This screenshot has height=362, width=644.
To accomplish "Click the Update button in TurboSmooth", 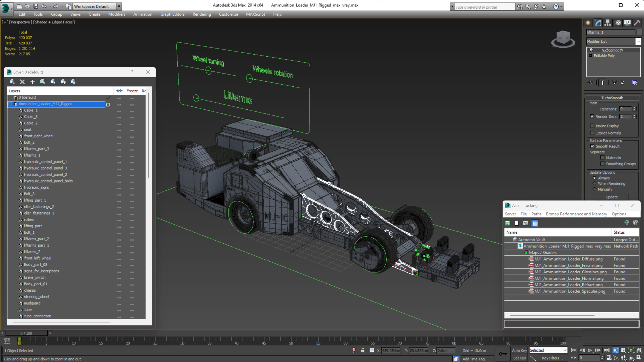I will click(x=611, y=197).
